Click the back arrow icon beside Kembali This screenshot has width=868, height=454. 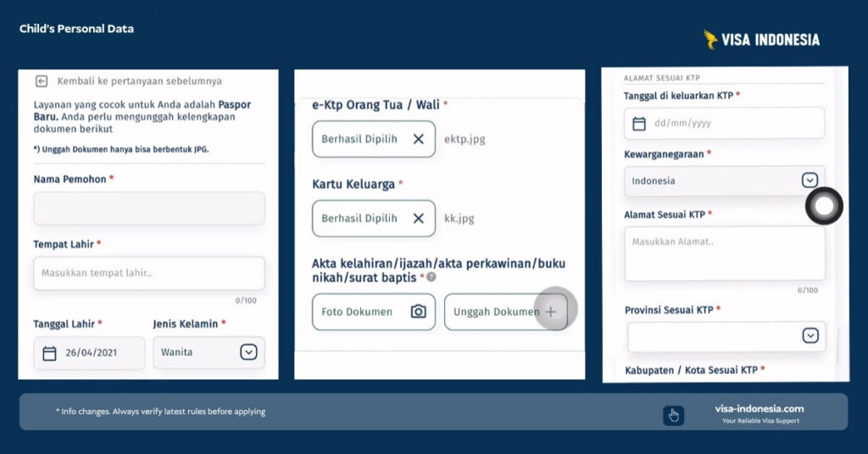[42, 81]
